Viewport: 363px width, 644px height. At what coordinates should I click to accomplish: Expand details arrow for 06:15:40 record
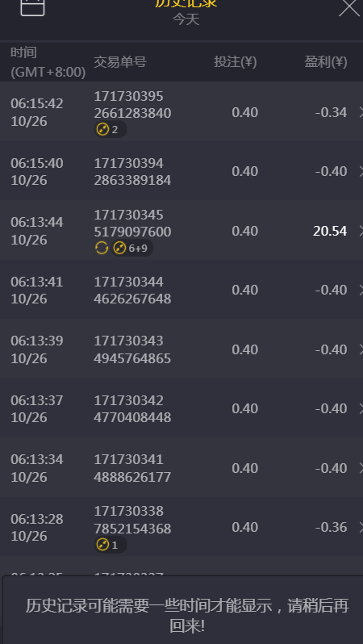pyautogui.click(x=361, y=171)
